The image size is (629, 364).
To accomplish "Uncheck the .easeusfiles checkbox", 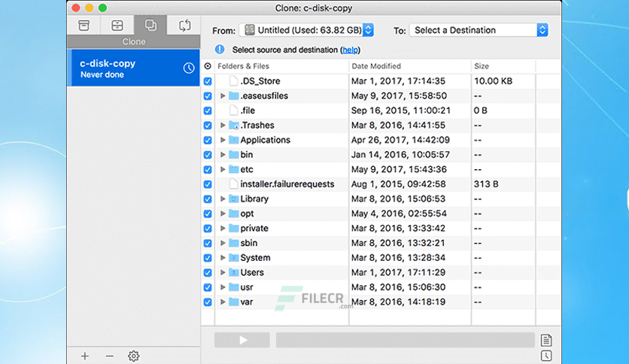I will [x=208, y=96].
